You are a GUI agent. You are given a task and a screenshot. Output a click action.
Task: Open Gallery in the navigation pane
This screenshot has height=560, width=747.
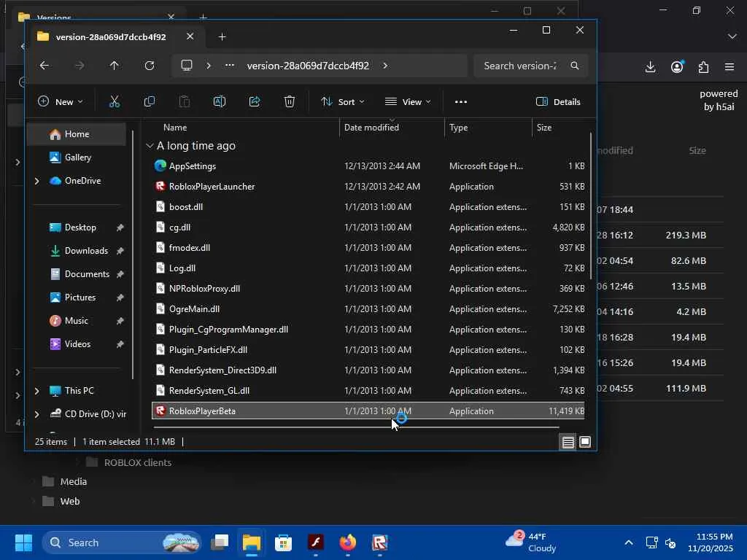click(x=77, y=157)
